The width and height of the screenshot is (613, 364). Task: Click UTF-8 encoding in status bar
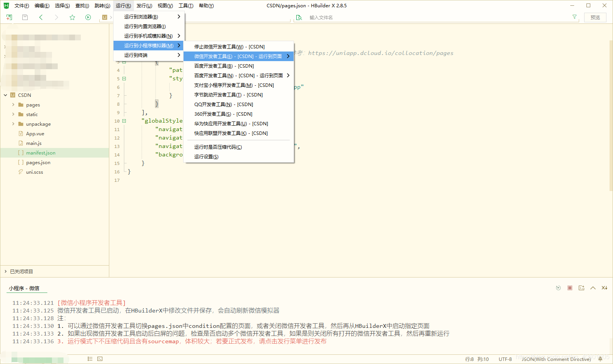pos(505,359)
